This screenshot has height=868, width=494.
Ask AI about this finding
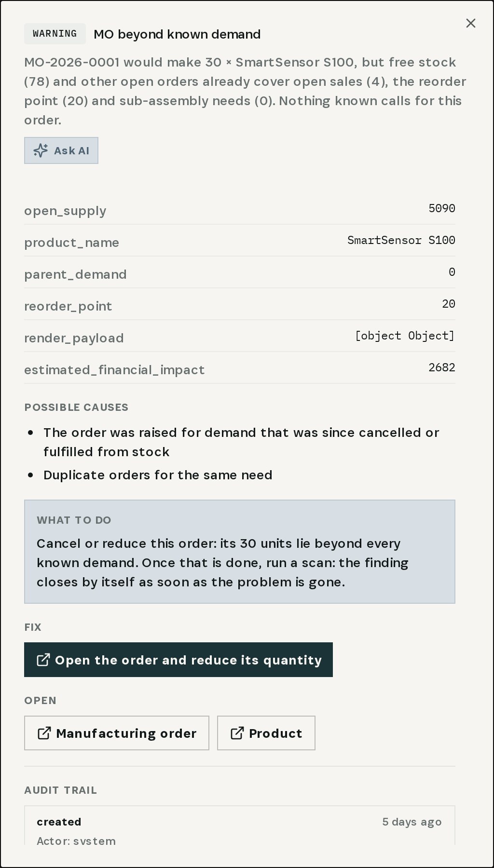61,150
